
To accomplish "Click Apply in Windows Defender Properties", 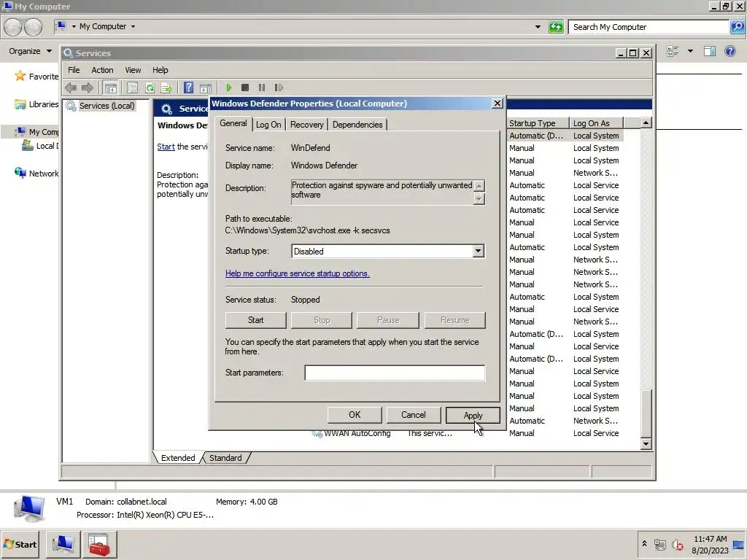I will [x=473, y=415].
